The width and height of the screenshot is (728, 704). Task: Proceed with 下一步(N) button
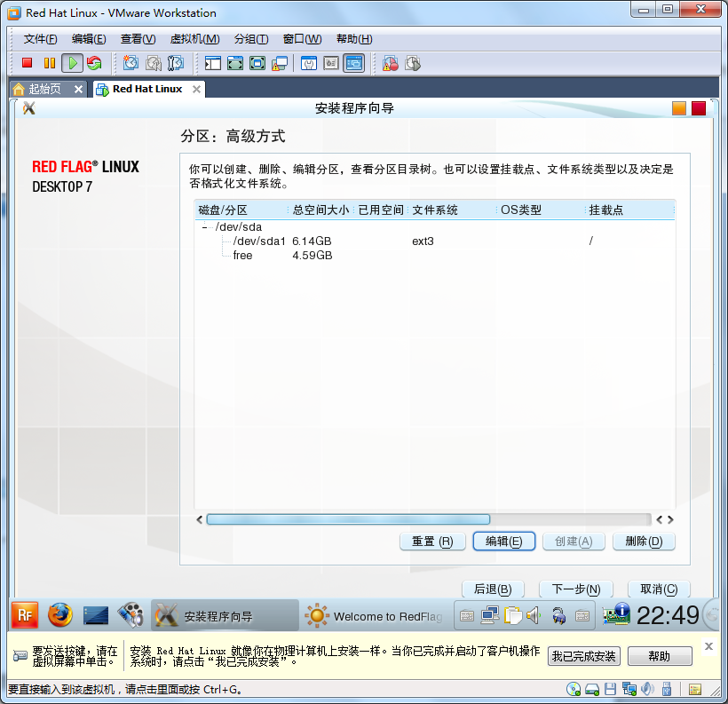coord(575,589)
